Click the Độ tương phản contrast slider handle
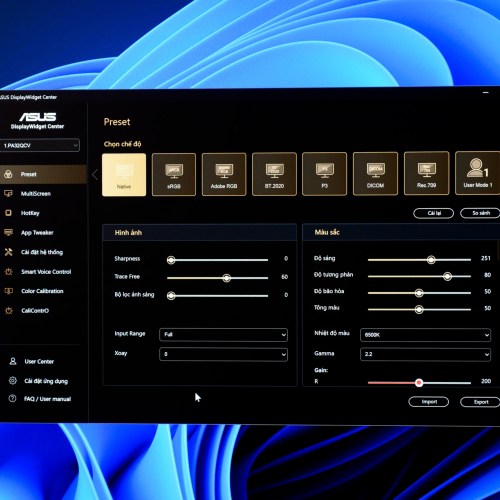 (447, 276)
